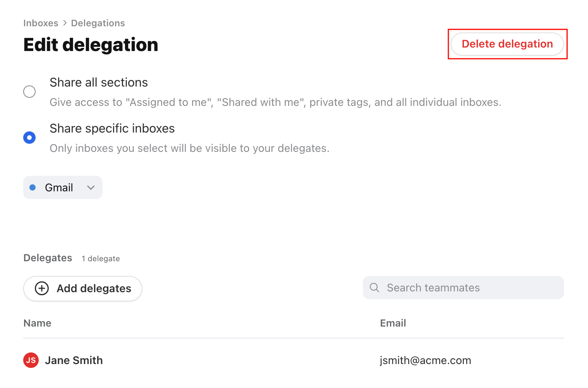Click the Email column header
588x388 pixels.
(393, 323)
